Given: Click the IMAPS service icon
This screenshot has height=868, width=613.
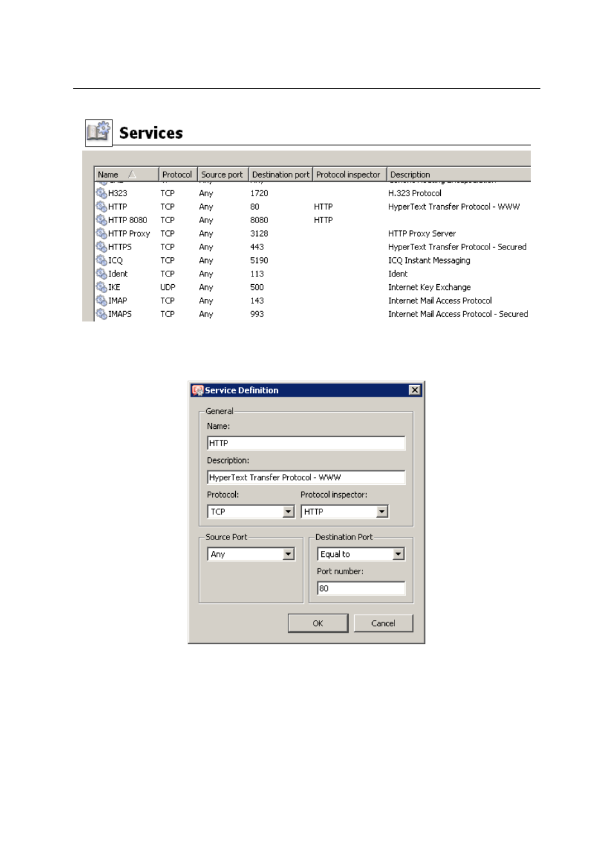Looking at the screenshot, I should click(102, 314).
